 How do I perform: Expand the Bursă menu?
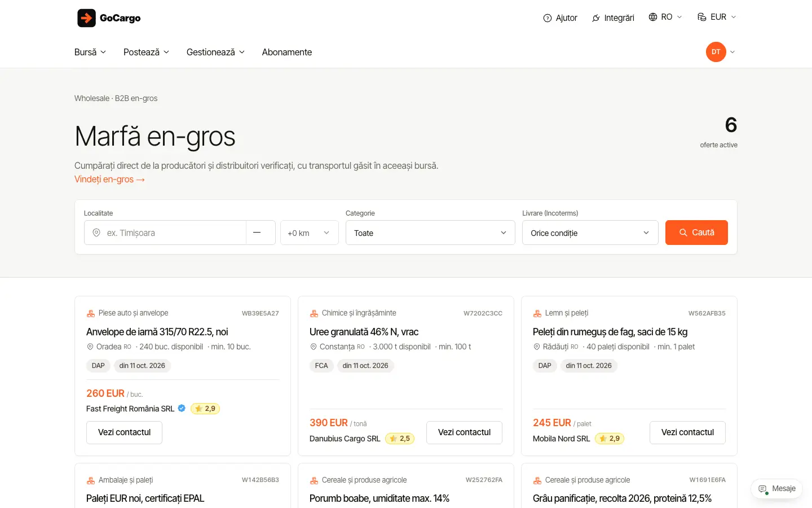pos(90,52)
